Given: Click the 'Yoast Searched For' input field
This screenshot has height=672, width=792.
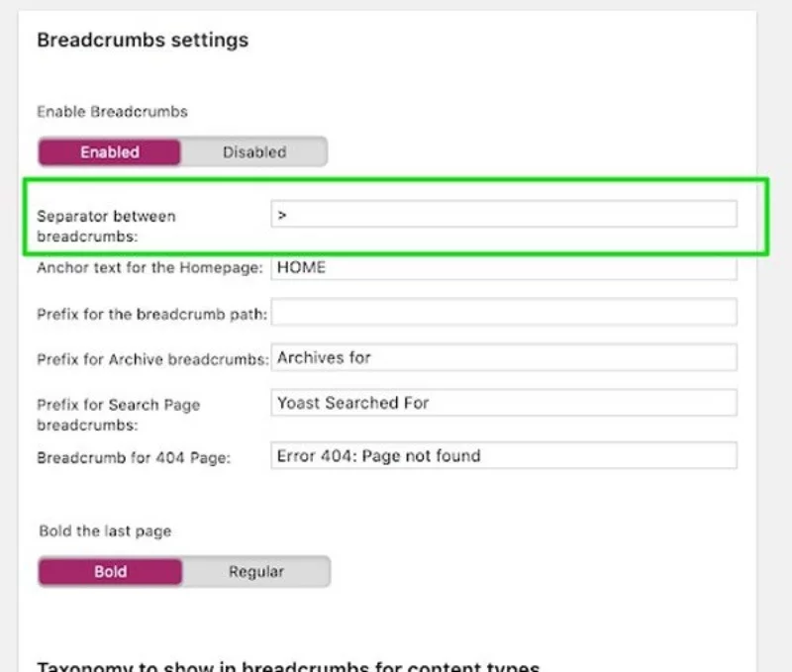Looking at the screenshot, I should (505, 403).
